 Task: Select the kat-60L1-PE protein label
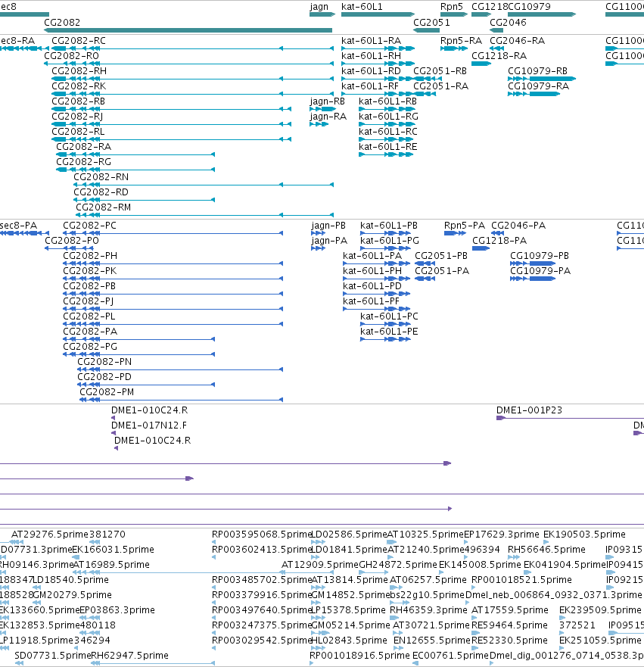point(389,332)
